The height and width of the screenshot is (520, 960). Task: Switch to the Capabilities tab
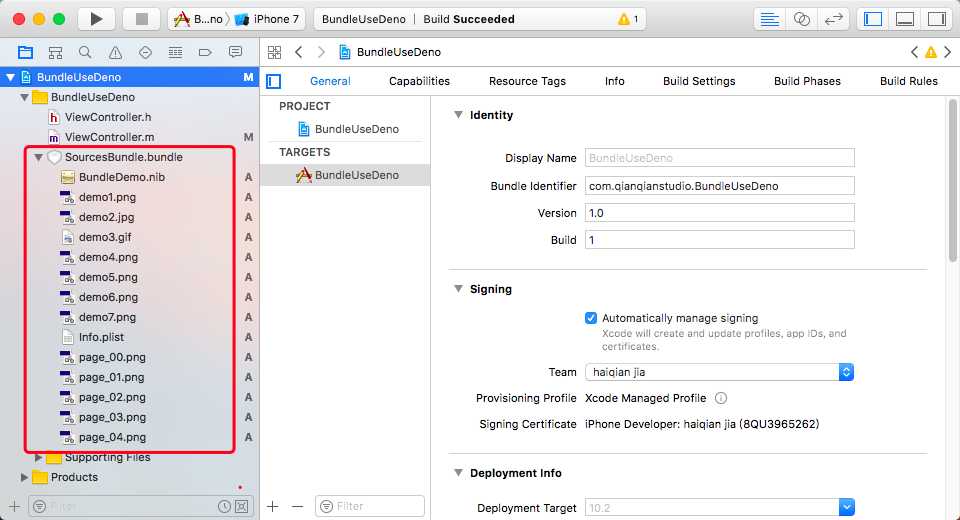click(x=419, y=81)
